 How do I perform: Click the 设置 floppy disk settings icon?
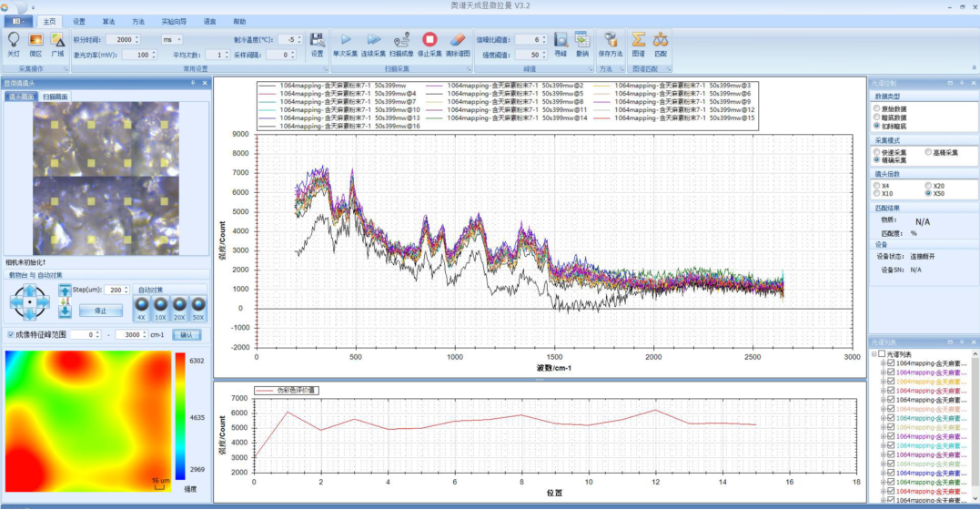318,40
